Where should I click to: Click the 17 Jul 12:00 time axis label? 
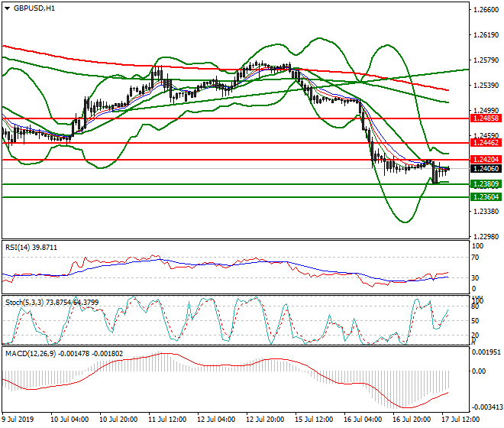[460, 420]
